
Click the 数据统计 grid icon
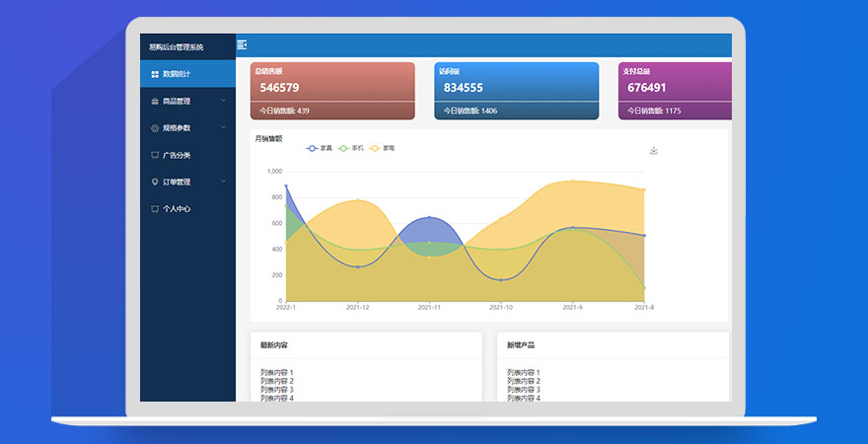click(155, 74)
